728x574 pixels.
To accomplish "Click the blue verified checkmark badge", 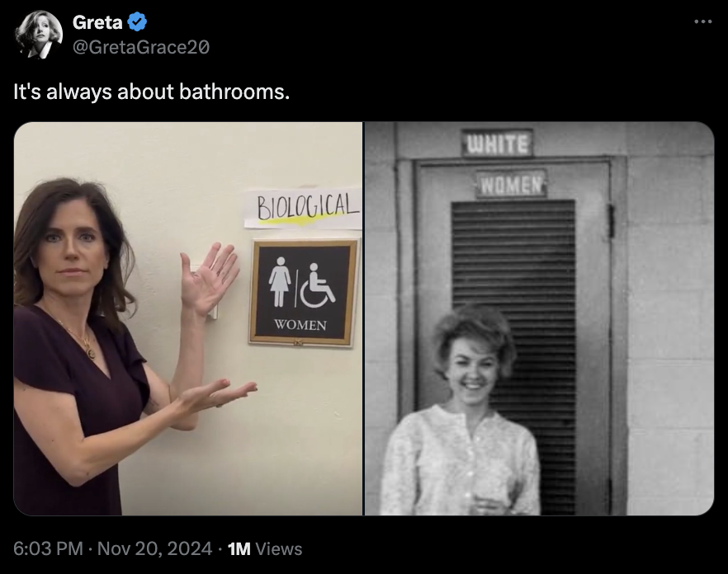I will (137, 21).
